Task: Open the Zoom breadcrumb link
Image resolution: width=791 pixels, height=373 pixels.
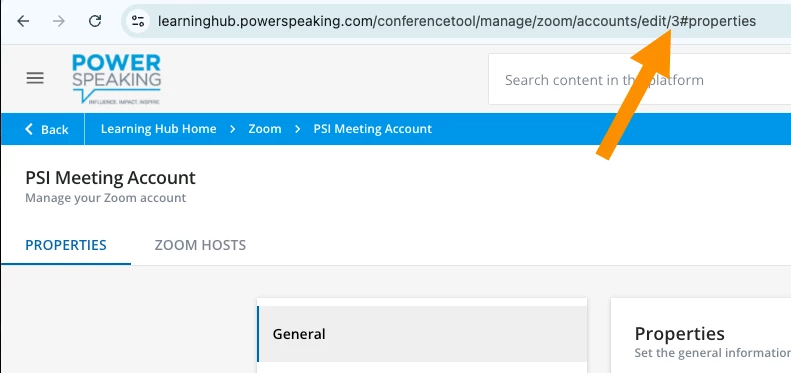Action: pyautogui.click(x=265, y=129)
